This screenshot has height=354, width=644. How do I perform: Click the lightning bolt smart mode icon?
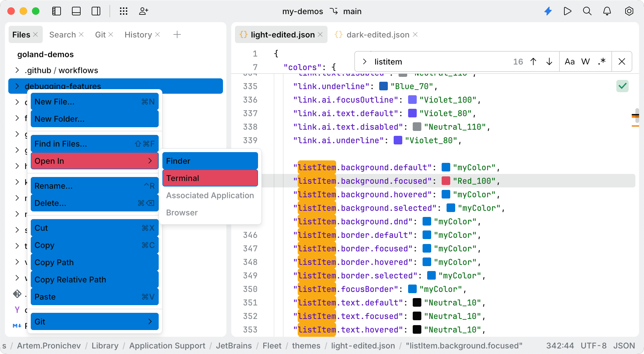click(x=548, y=11)
